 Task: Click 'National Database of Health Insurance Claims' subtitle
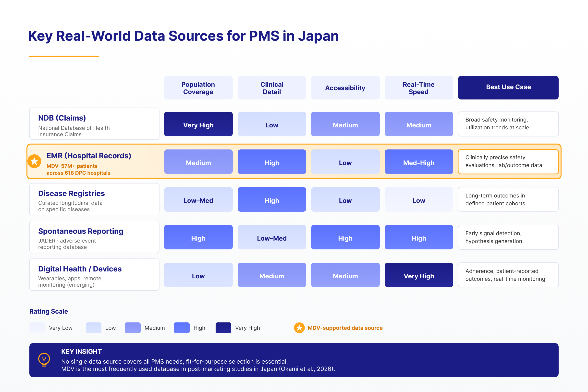(74, 131)
